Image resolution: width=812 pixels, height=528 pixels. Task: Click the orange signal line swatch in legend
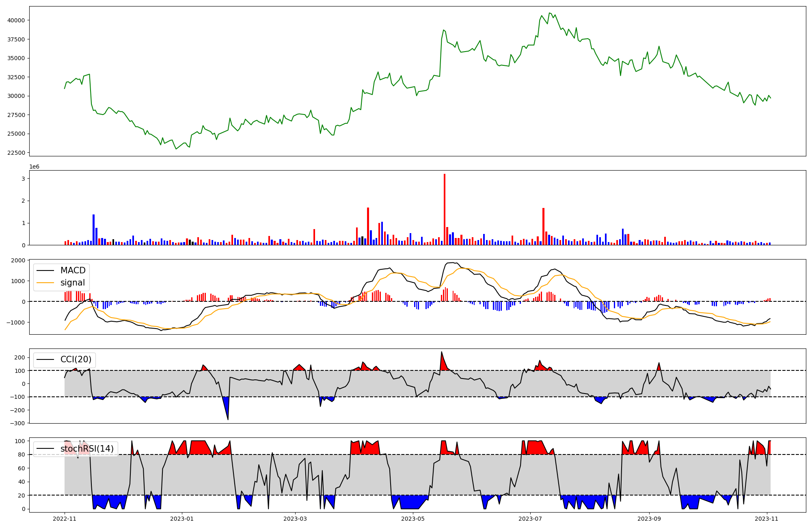pyautogui.click(x=45, y=283)
